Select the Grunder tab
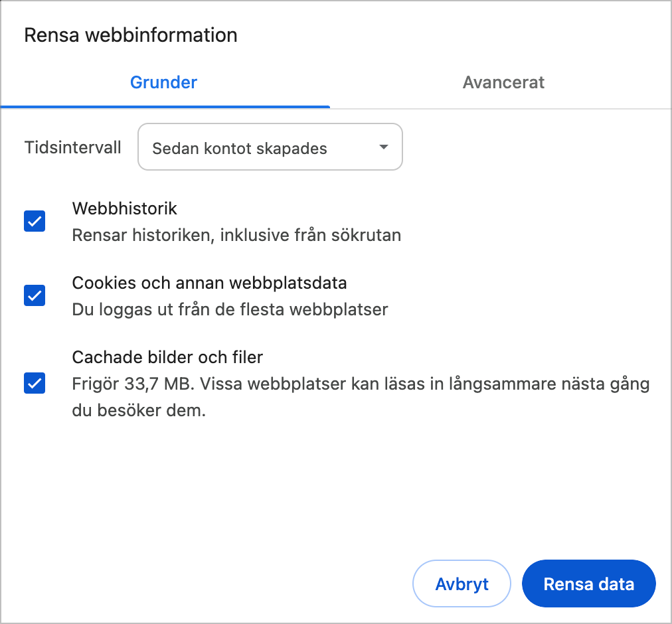672x624 pixels. tap(163, 82)
